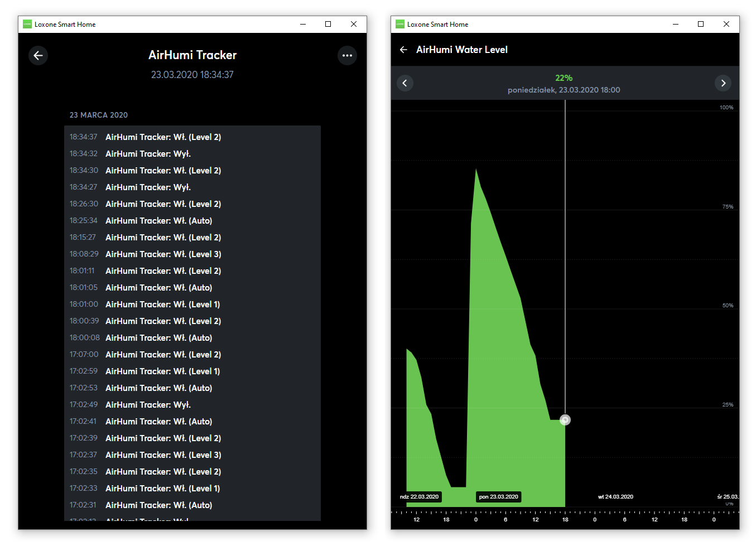Click the AirHumi Tracker page title

[x=192, y=55]
